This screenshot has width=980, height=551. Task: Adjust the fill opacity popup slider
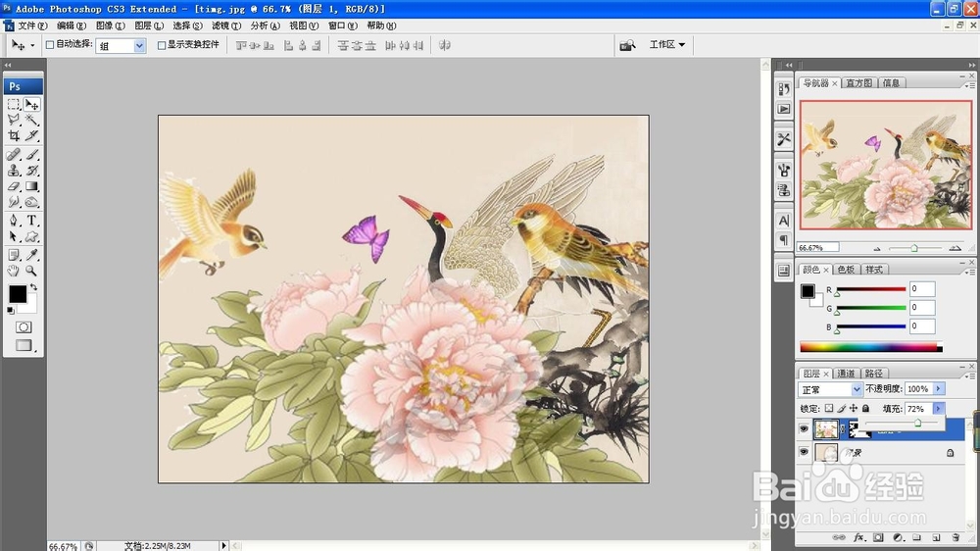pyautogui.click(x=917, y=423)
